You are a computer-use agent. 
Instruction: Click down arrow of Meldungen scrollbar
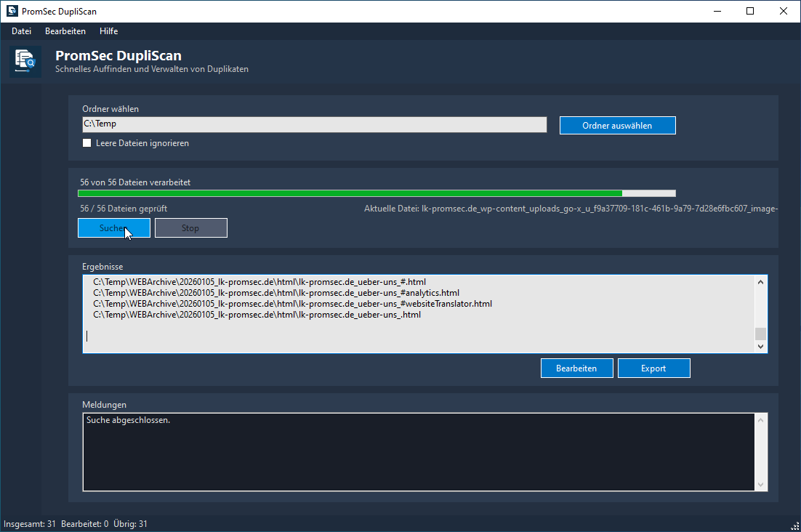pyautogui.click(x=760, y=485)
